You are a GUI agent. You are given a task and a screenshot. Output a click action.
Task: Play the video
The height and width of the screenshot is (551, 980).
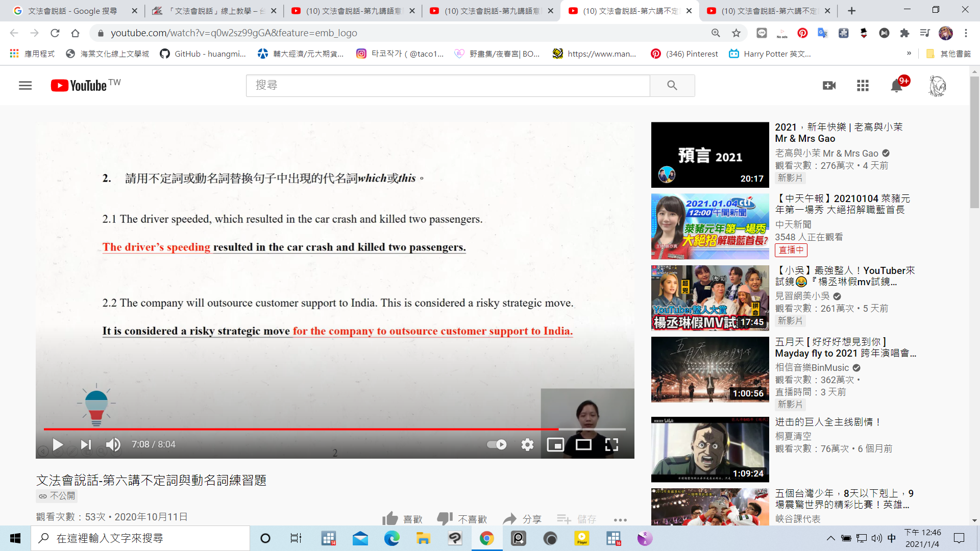(58, 444)
